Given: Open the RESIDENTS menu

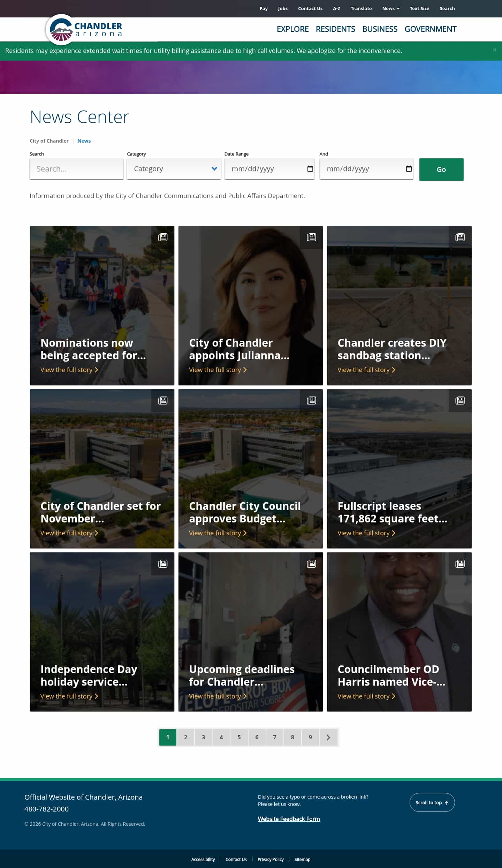Looking at the screenshot, I should pos(335,29).
